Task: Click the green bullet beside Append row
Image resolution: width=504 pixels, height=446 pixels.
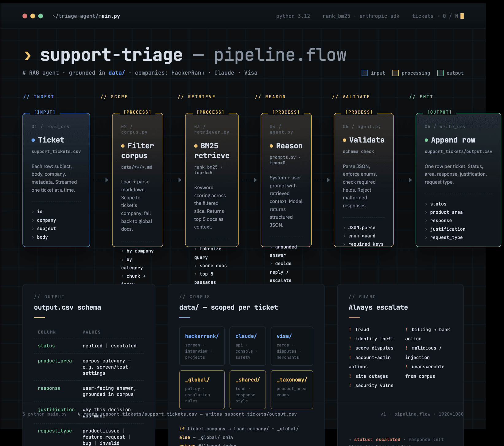Action: point(426,140)
